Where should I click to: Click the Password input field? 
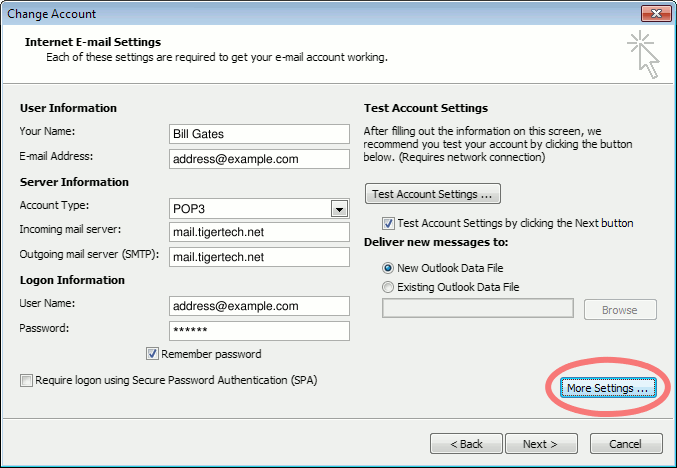pos(259,331)
